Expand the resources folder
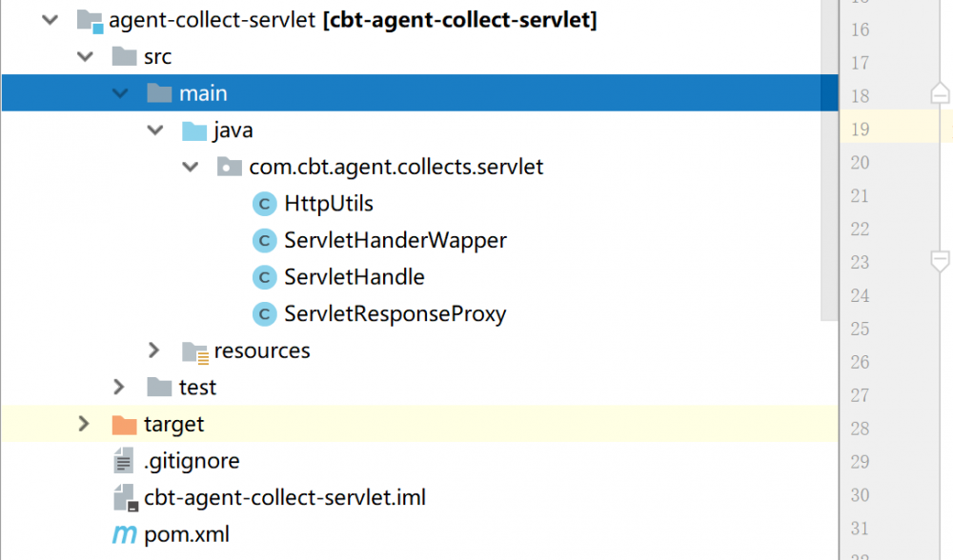The width and height of the screenshot is (953, 560). (x=154, y=350)
